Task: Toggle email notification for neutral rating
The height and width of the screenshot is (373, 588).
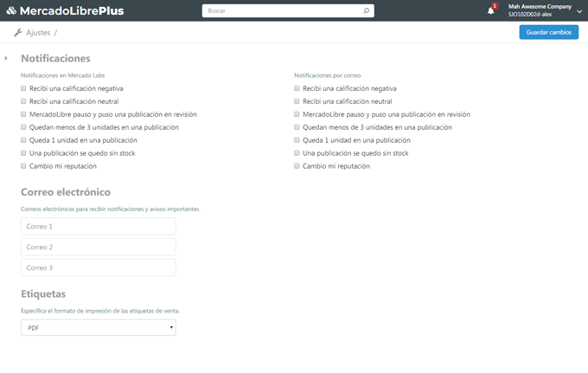Action: 297,101
